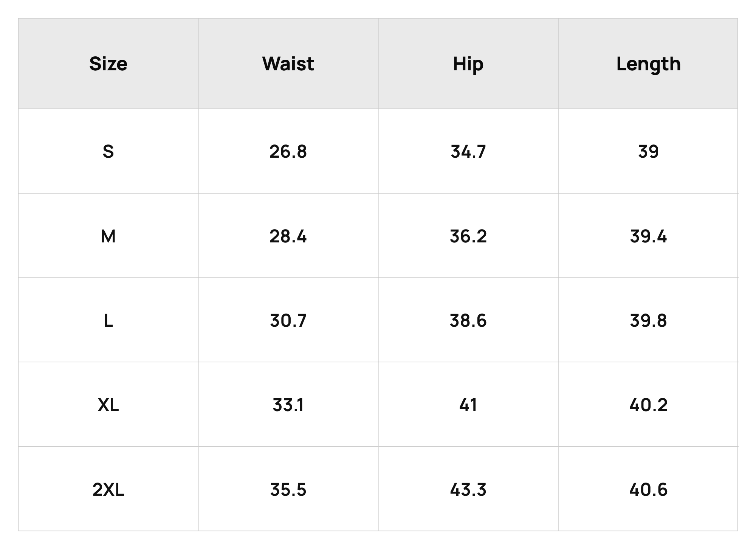Click length value 39 for size S

pos(648,151)
